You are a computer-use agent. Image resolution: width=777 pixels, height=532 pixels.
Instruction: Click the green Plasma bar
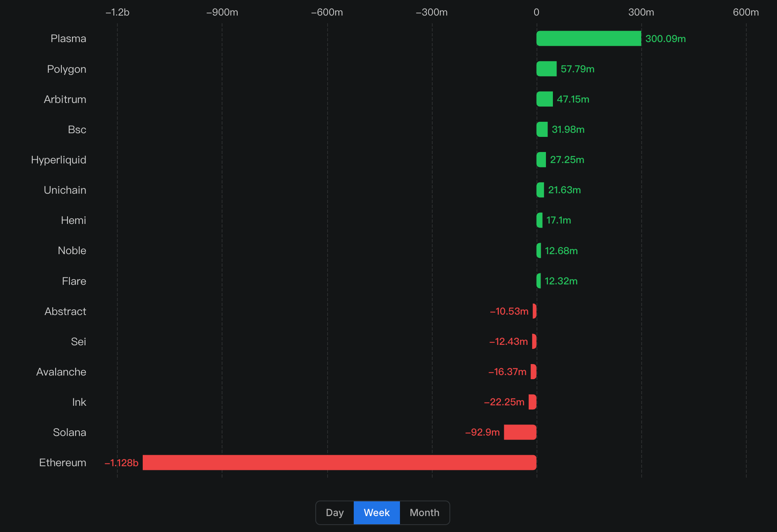pyautogui.click(x=589, y=38)
